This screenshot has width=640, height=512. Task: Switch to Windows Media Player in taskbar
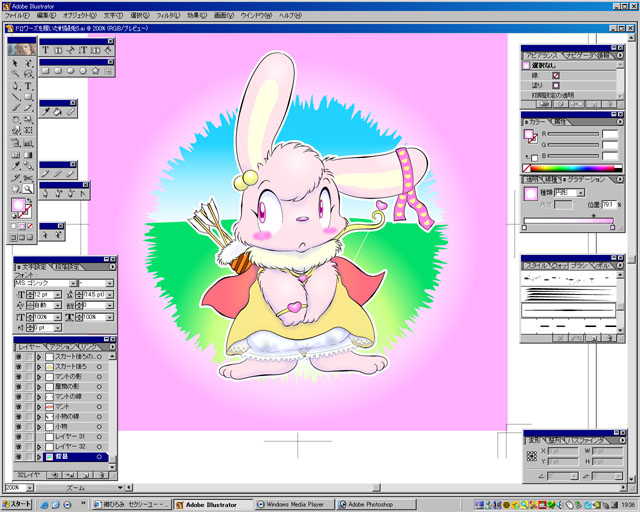(294, 504)
